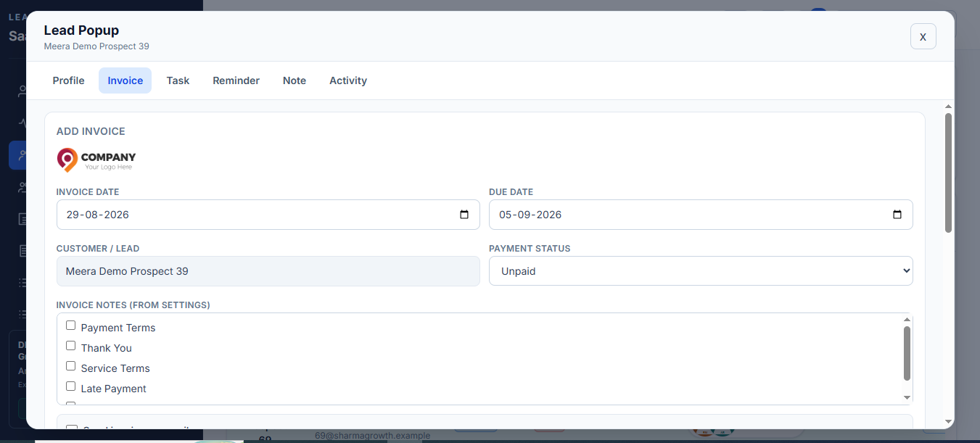The height and width of the screenshot is (443, 980).
Task: Open the invoice date calendar picker icon
Action: [464, 215]
